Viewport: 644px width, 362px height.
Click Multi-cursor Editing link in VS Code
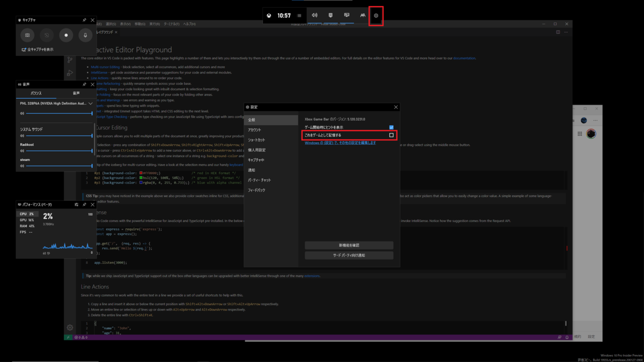pos(105,67)
